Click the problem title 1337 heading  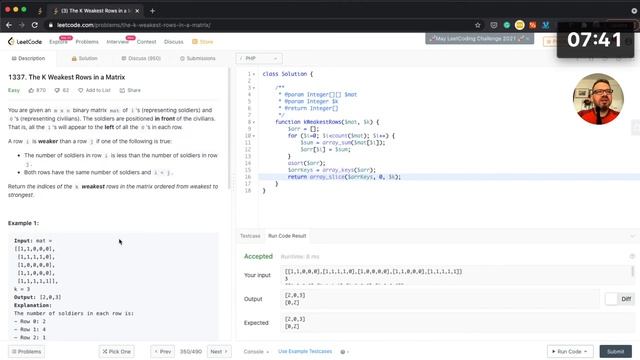coord(67,77)
